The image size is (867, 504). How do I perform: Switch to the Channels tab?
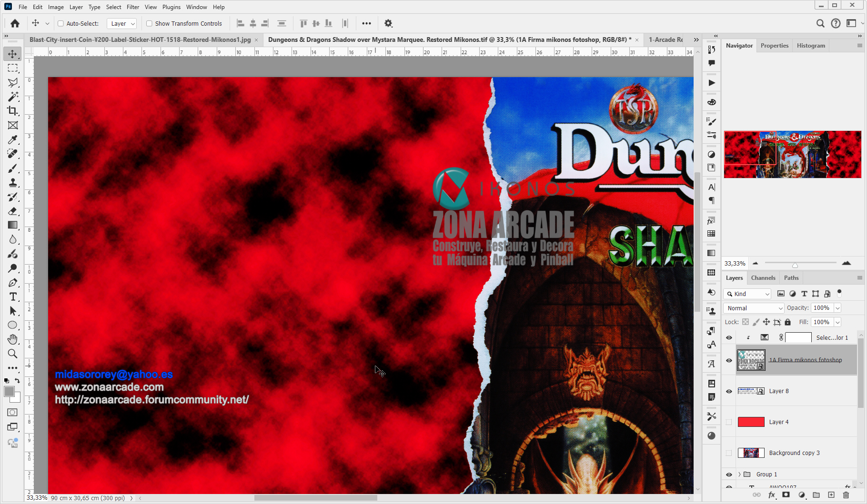click(763, 277)
